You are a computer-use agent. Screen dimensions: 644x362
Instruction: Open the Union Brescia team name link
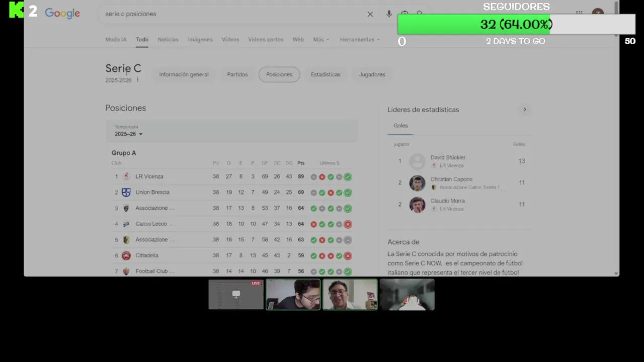point(152,192)
